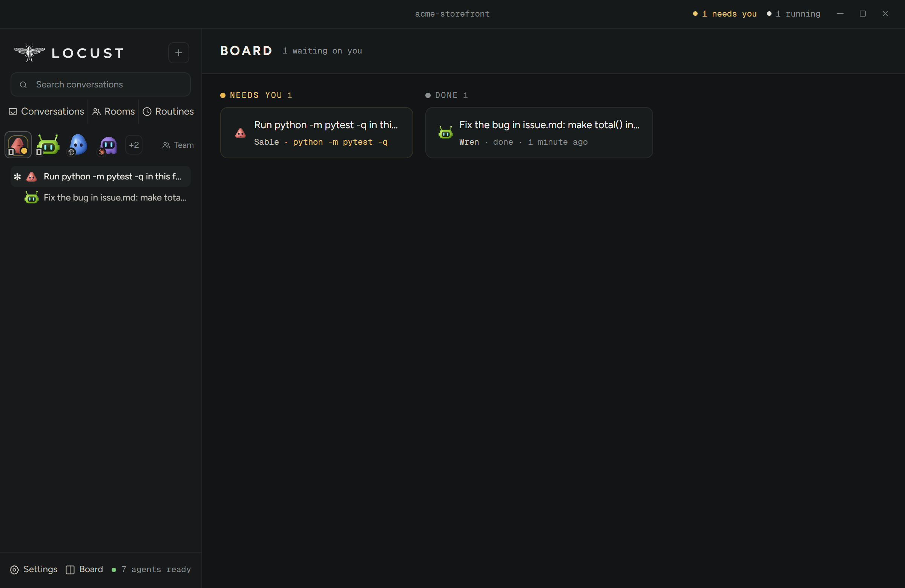
Task: Expand the +2 more agents chip
Action: pos(134,145)
